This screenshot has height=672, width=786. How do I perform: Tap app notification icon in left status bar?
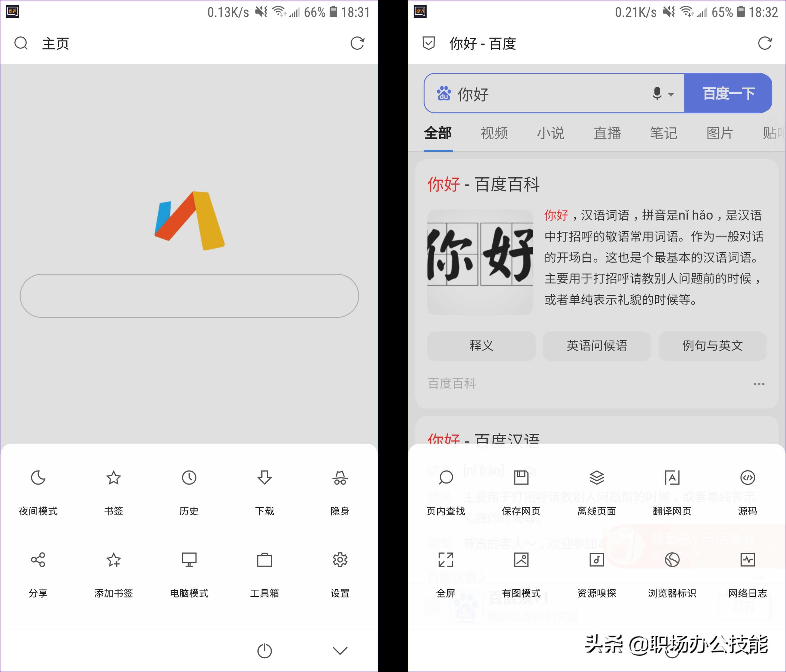tap(12, 11)
